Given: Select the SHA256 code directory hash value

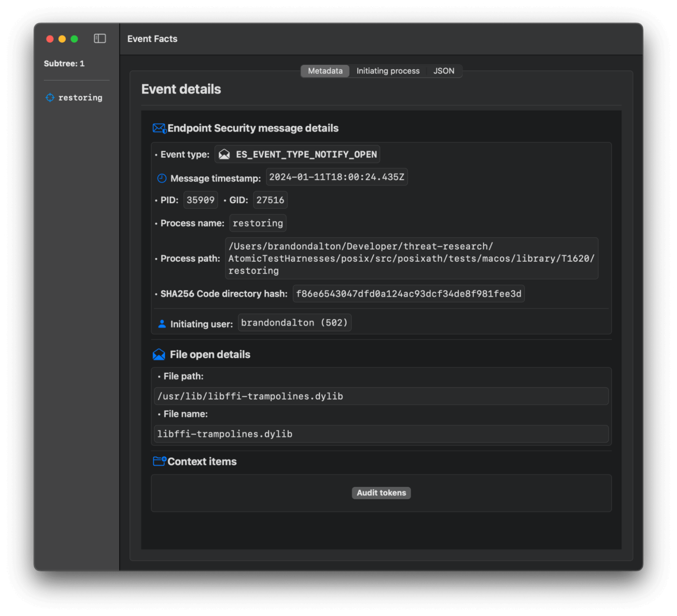Looking at the screenshot, I should pyautogui.click(x=409, y=293).
